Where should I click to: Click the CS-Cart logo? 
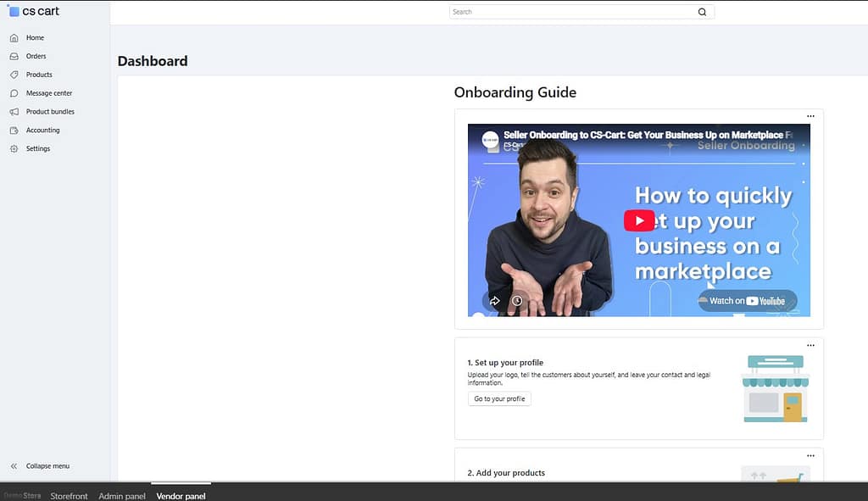pyautogui.click(x=33, y=11)
